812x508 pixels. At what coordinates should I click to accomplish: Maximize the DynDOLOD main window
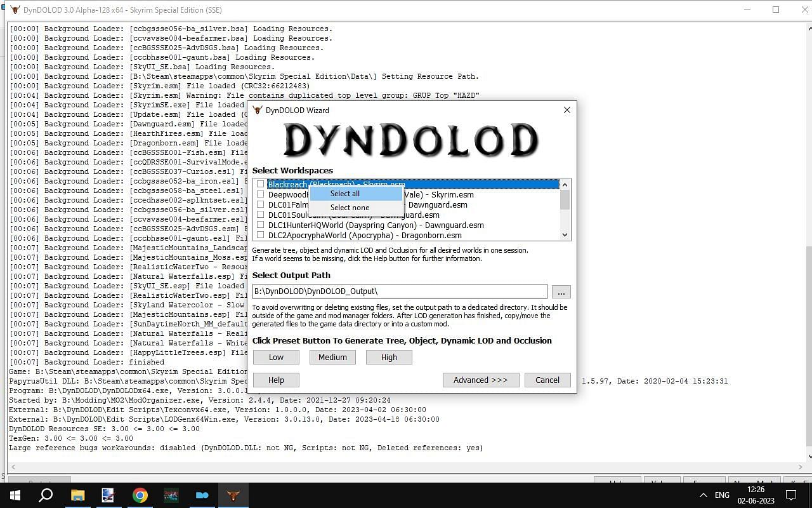pyautogui.click(x=776, y=10)
